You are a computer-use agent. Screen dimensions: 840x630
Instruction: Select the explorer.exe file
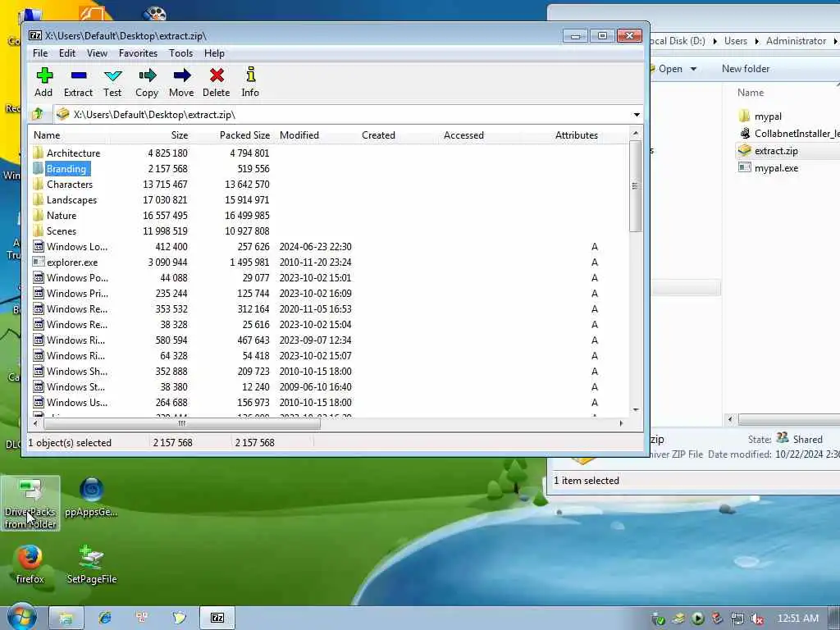(x=66, y=262)
